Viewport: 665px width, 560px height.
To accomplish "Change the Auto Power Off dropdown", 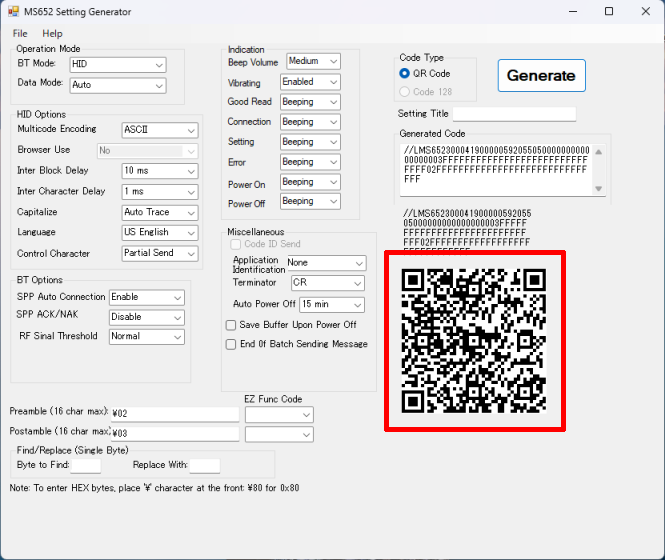I will (x=331, y=304).
